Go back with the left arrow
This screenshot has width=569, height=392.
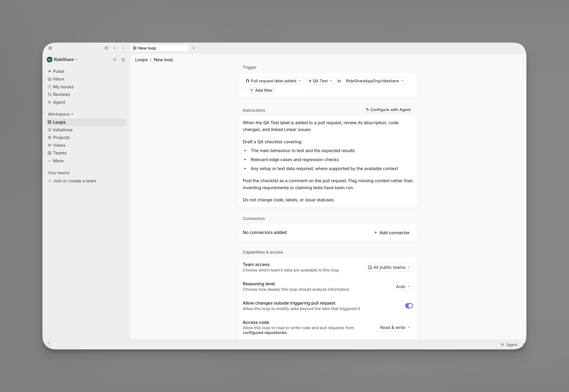coord(114,48)
